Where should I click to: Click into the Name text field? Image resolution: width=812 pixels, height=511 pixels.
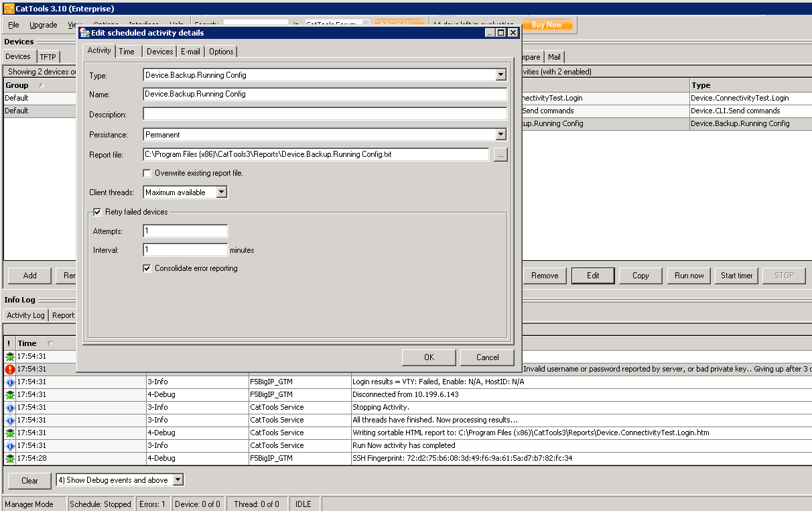pyautogui.click(x=325, y=95)
